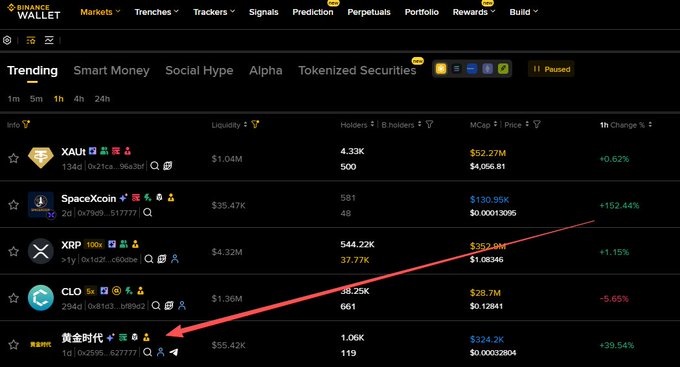Toggle the Solana chain filter icon
680x367 pixels.
click(456, 69)
